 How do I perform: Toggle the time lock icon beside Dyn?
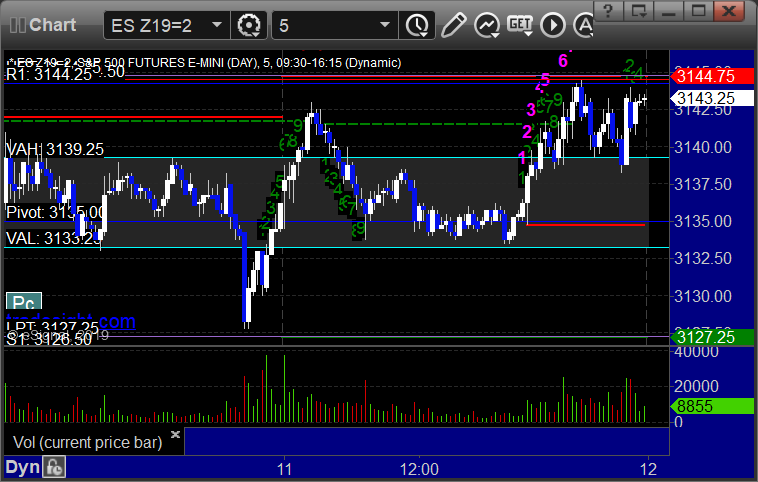tap(54, 467)
